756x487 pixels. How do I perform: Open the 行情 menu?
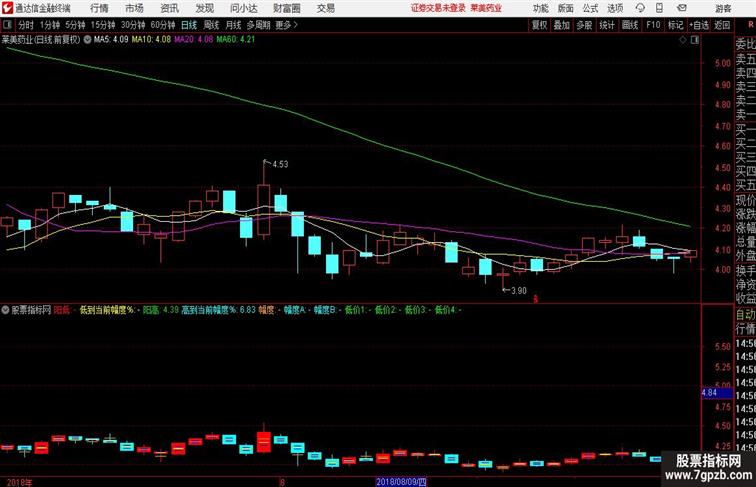coord(99,8)
